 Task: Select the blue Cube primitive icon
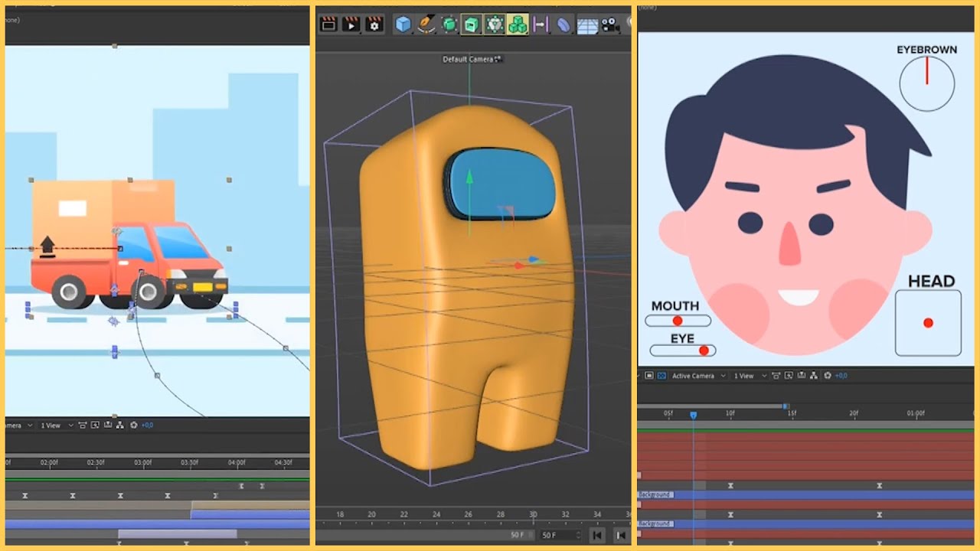(x=403, y=24)
